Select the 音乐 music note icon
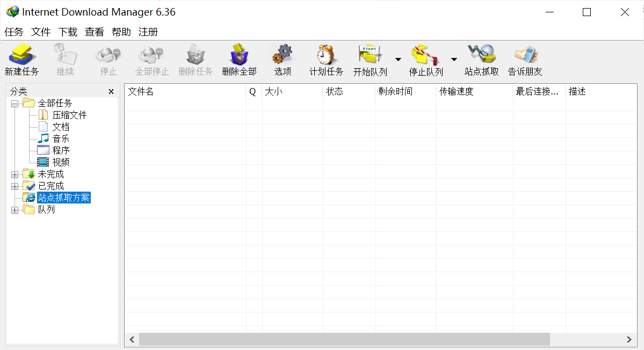The width and height of the screenshot is (644, 350). (x=43, y=138)
